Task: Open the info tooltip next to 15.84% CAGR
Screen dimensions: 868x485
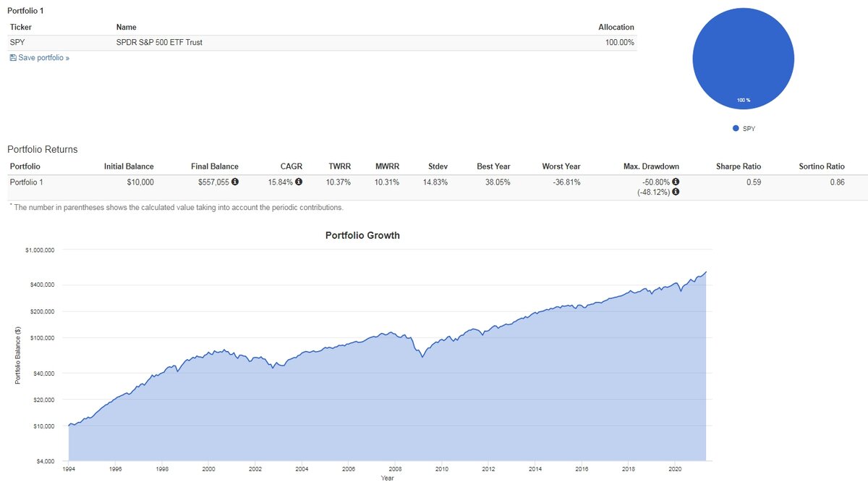Action: click(298, 182)
